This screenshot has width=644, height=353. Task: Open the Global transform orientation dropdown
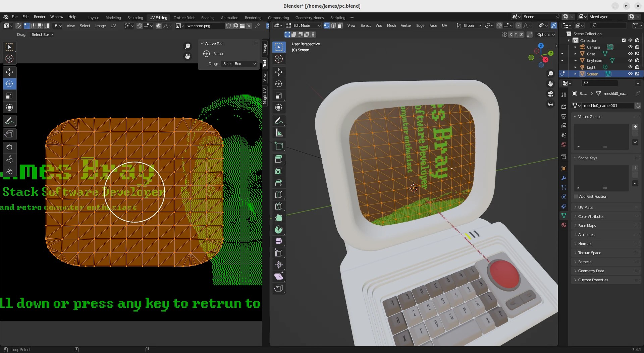469,25
